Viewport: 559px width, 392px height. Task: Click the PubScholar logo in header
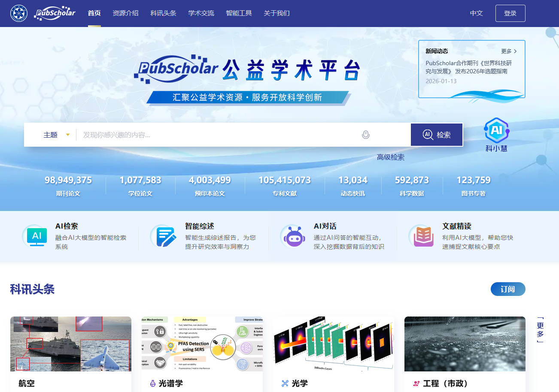(55, 13)
